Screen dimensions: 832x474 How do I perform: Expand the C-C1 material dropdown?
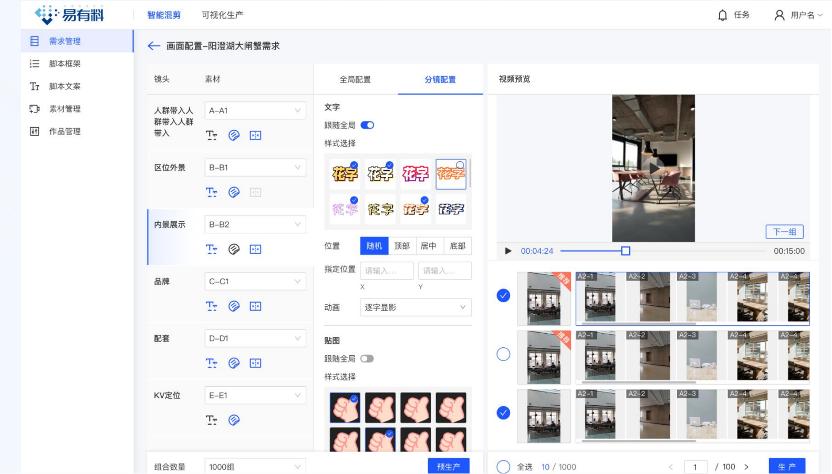(x=255, y=281)
